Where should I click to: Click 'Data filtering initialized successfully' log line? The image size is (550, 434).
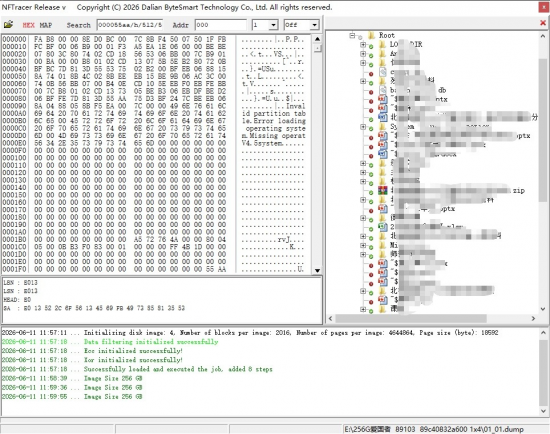pyautogui.click(x=110, y=342)
